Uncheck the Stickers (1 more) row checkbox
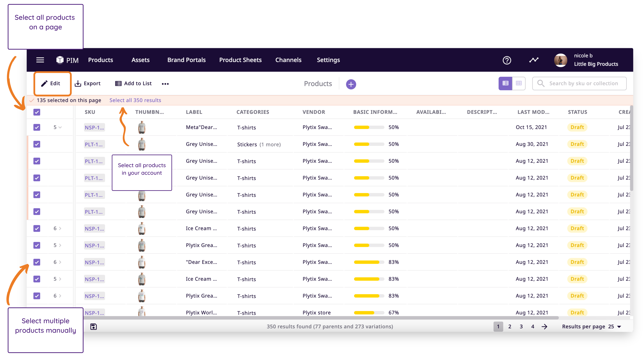The height and width of the screenshot is (362, 644). 37,144
